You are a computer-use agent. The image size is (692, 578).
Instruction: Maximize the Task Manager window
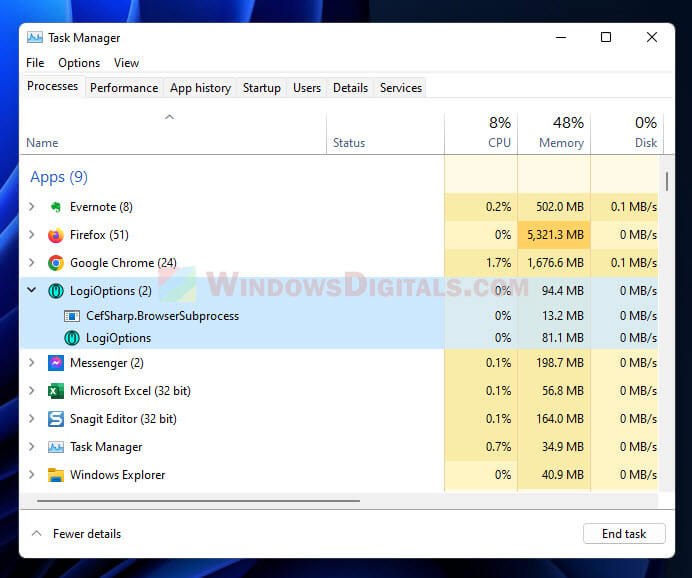(606, 38)
